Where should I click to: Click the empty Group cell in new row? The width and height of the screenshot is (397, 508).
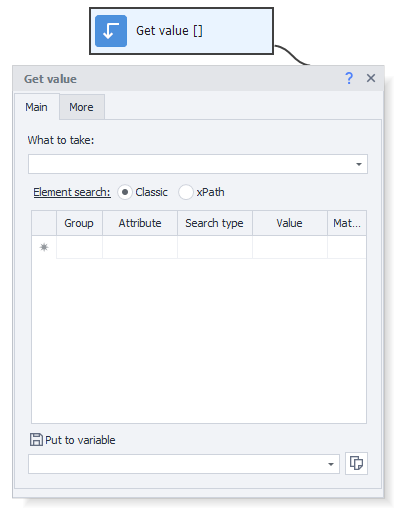[x=79, y=247]
